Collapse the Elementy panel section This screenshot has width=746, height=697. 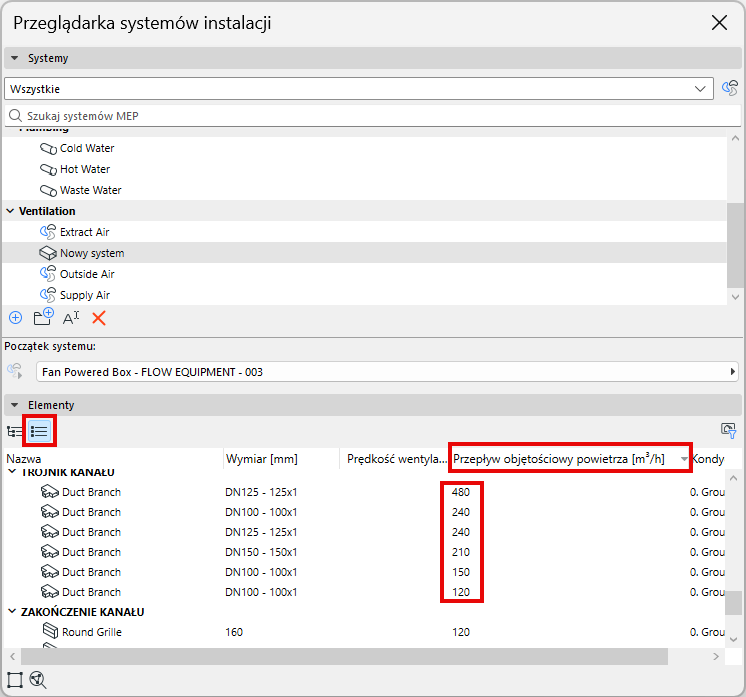[15, 405]
